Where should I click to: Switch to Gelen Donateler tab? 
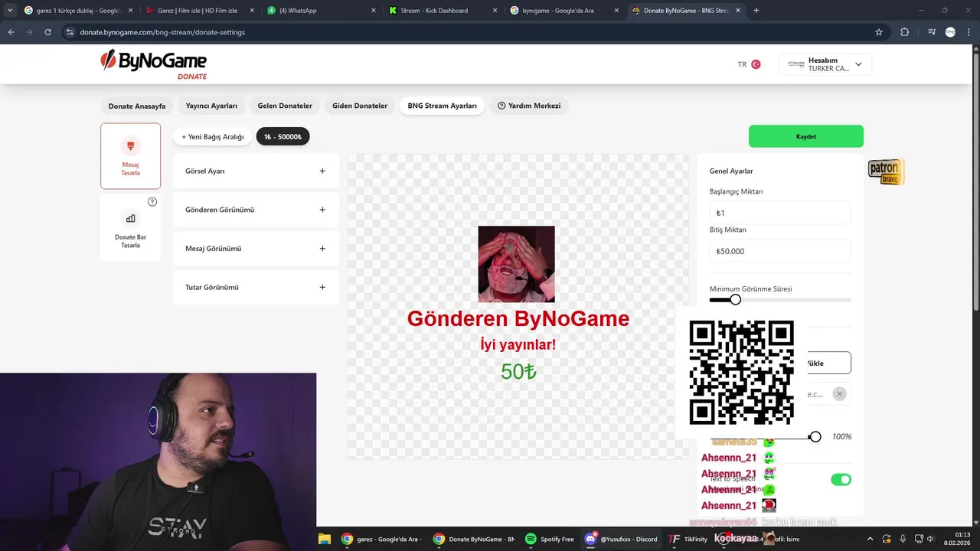click(x=285, y=106)
